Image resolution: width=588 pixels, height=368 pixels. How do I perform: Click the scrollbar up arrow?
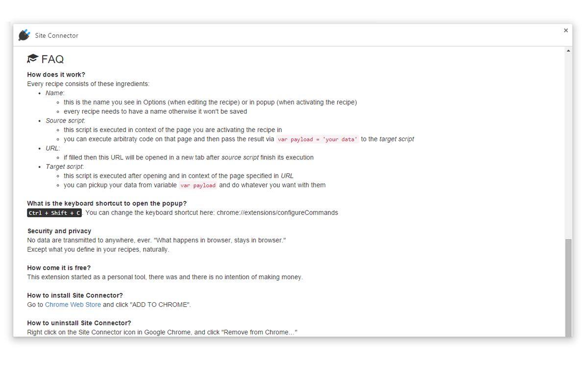tap(568, 51)
